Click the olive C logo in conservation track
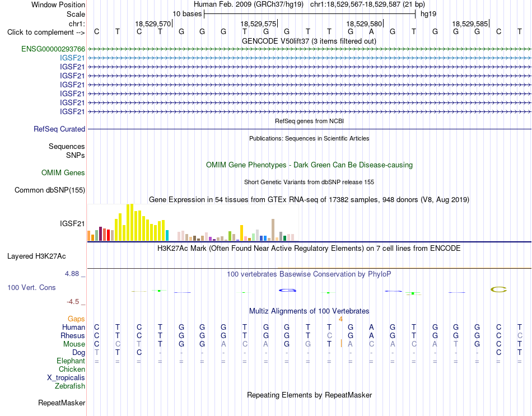Screen dimensions: 532x416 click(x=498, y=289)
